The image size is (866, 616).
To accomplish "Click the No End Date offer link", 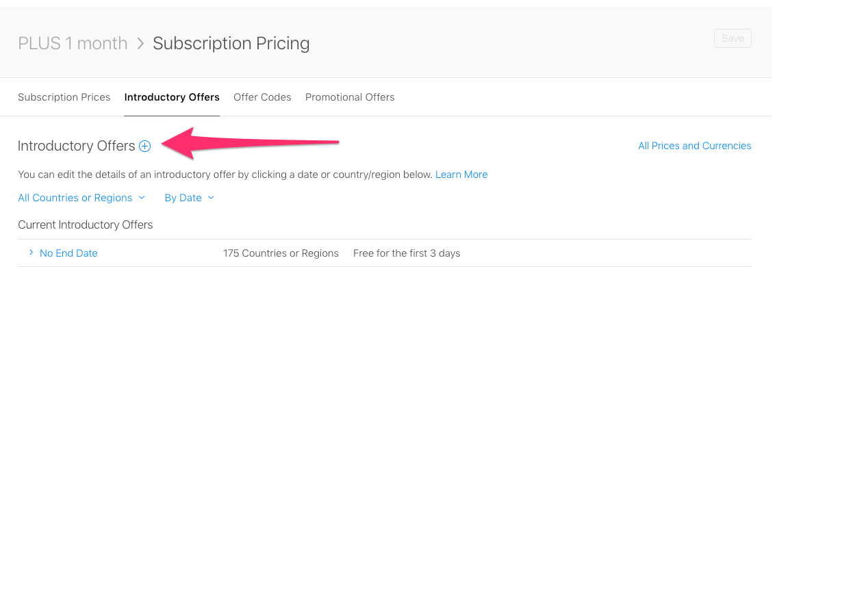I will (x=68, y=253).
